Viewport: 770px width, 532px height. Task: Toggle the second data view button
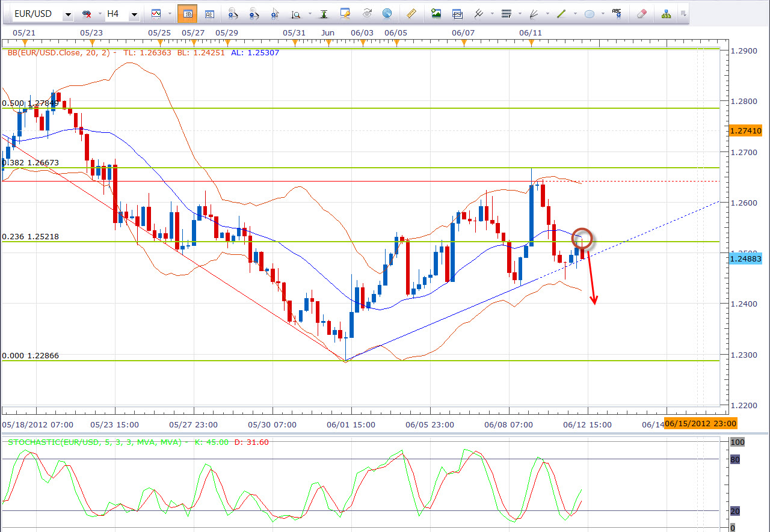[x=209, y=13]
